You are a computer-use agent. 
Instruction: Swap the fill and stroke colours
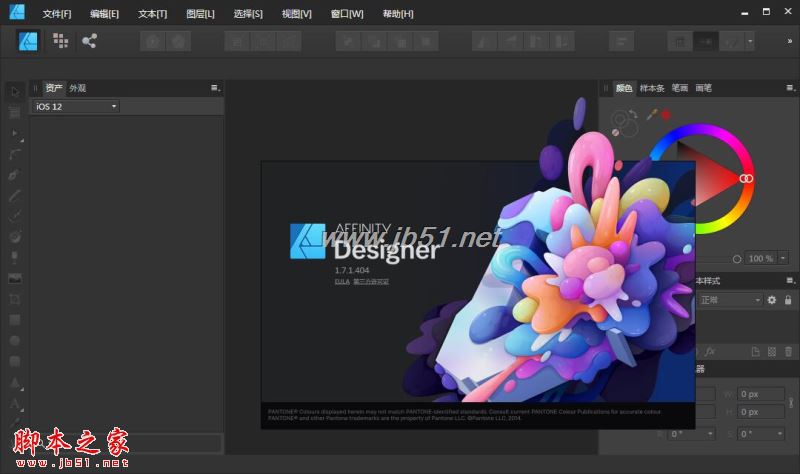pyautogui.click(x=633, y=114)
